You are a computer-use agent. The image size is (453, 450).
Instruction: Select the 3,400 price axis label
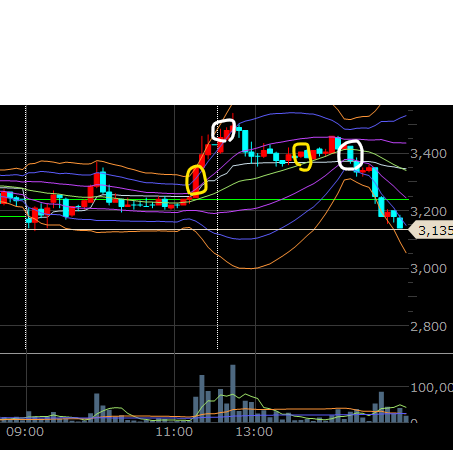pyautogui.click(x=428, y=154)
